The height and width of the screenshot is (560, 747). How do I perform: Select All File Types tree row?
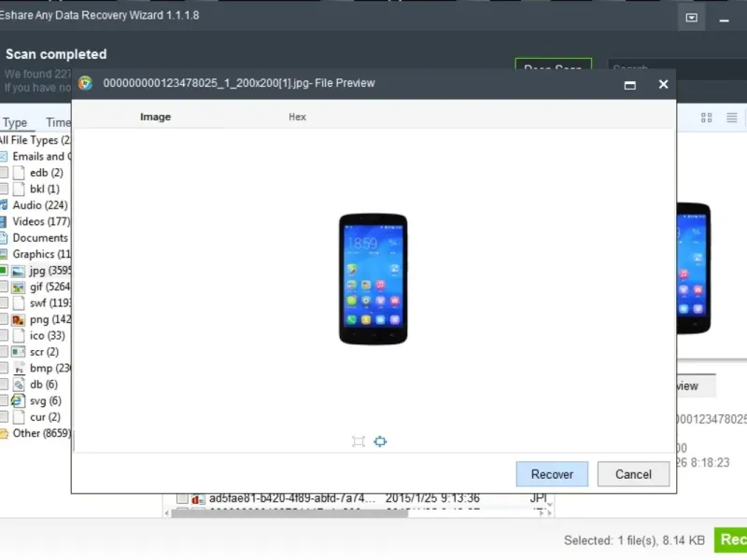pos(35,140)
